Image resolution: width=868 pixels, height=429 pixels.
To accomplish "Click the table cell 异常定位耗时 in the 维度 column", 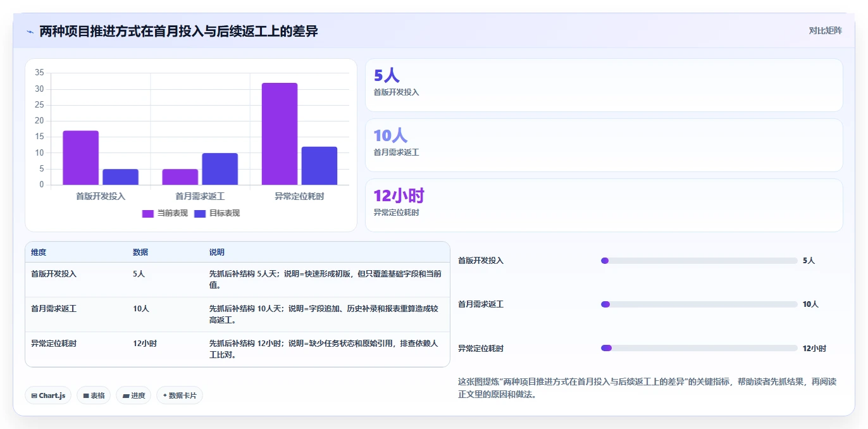I will [x=54, y=344].
